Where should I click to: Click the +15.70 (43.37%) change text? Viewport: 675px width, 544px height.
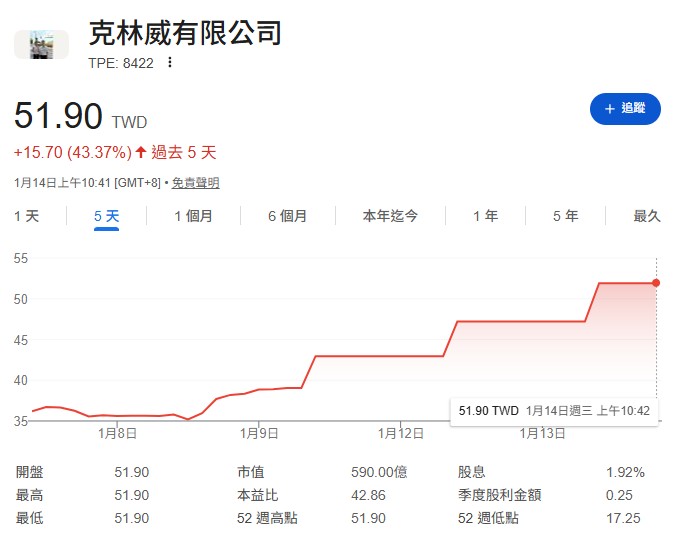[73, 152]
